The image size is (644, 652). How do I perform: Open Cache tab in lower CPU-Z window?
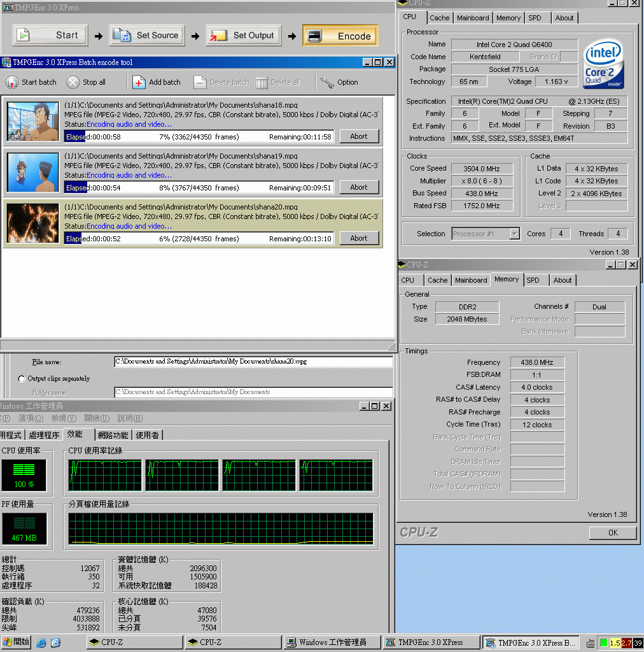[438, 280]
